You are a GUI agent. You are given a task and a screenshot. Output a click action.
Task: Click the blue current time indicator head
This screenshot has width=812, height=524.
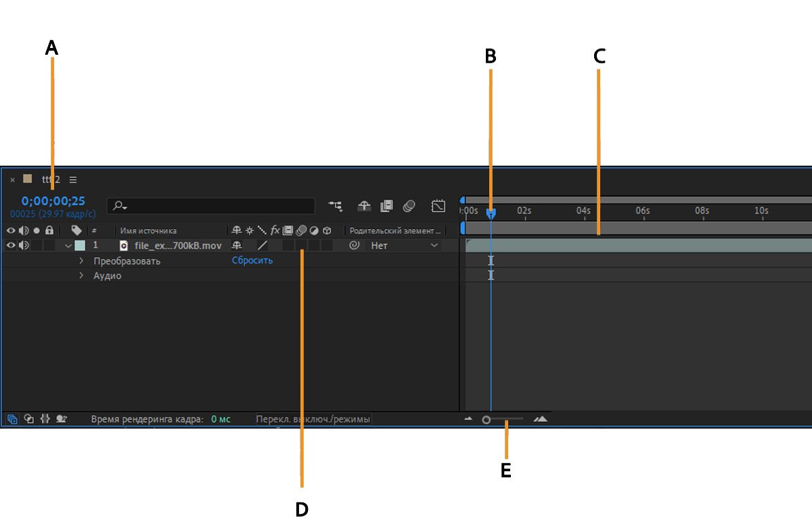(491, 213)
